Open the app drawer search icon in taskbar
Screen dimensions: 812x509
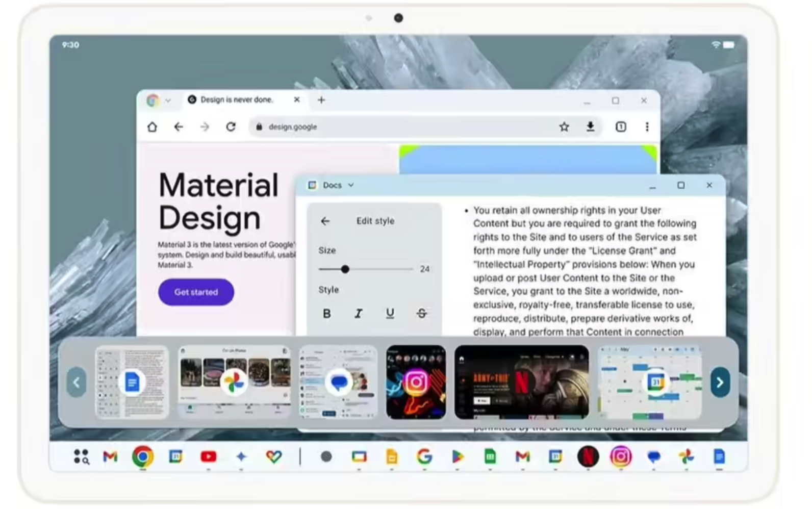[81, 456]
